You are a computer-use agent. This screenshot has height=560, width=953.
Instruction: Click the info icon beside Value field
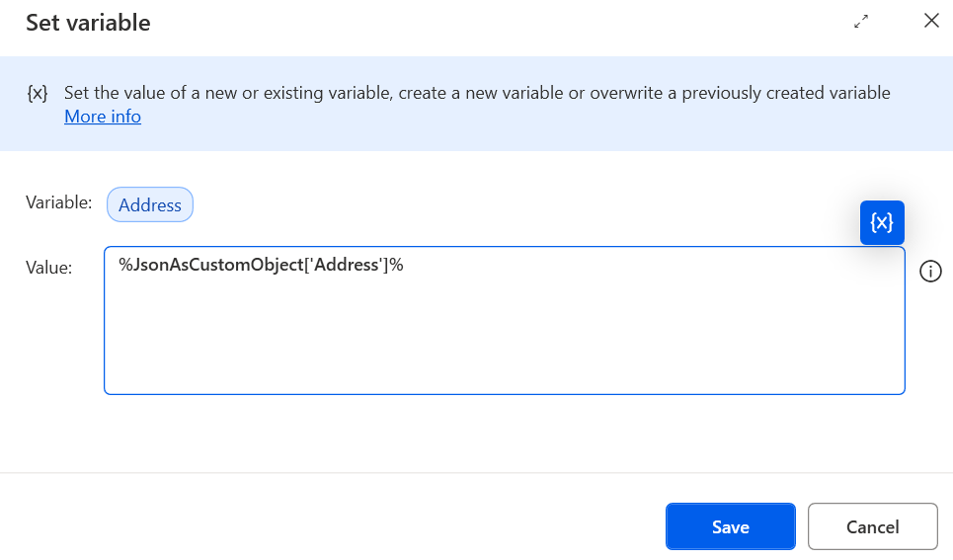coord(930,272)
